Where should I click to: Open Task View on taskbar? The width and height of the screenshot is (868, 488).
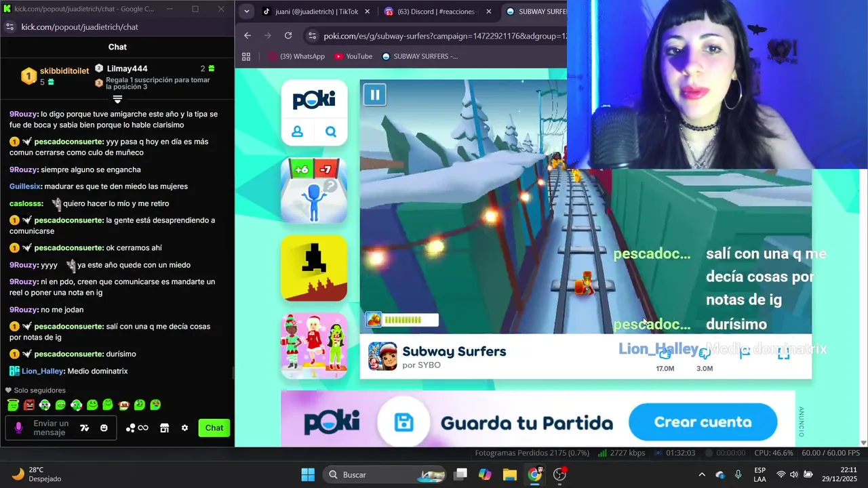coord(460,474)
